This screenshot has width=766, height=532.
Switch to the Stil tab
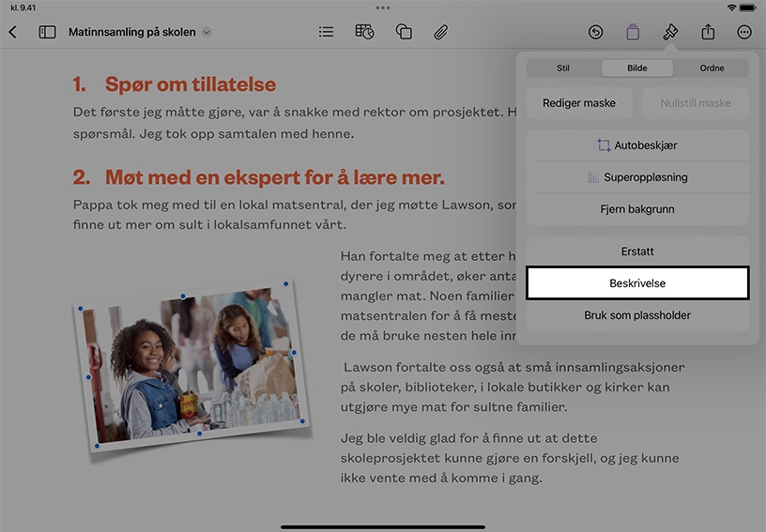pos(563,68)
